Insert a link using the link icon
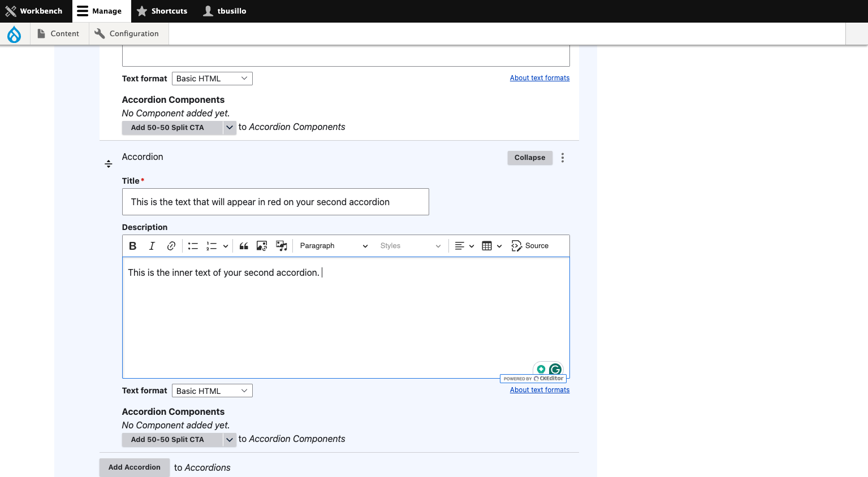Image resolution: width=868 pixels, height=477 pixels. pyautogui.click(x=171, y=246)
